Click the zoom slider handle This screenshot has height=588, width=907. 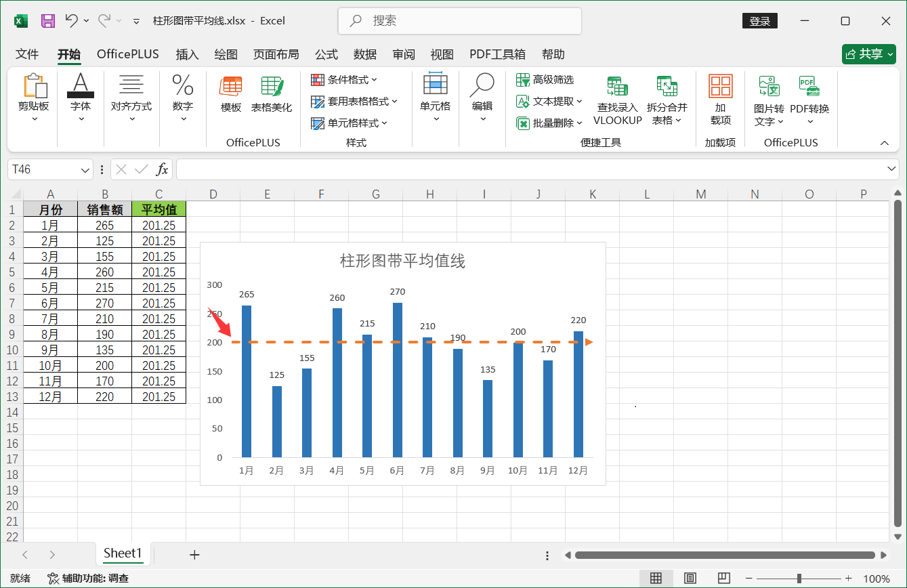tap(800, 579)
